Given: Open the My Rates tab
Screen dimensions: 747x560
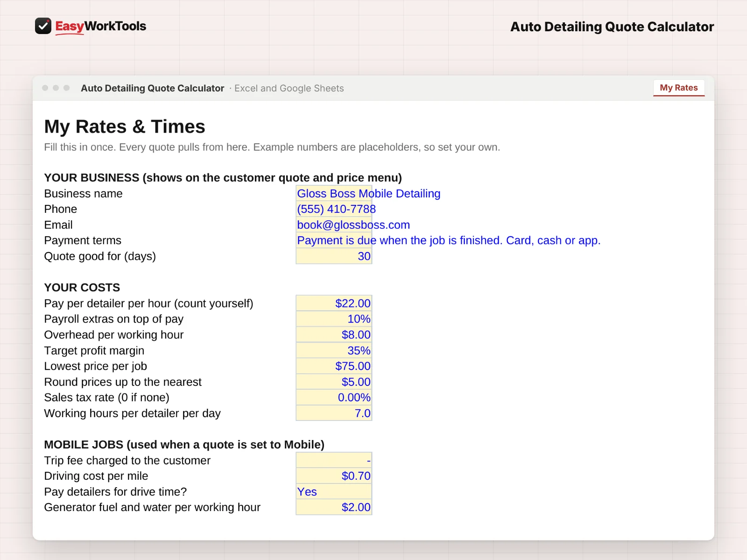Looking at the screenshot, I should (x=679, y=88).
